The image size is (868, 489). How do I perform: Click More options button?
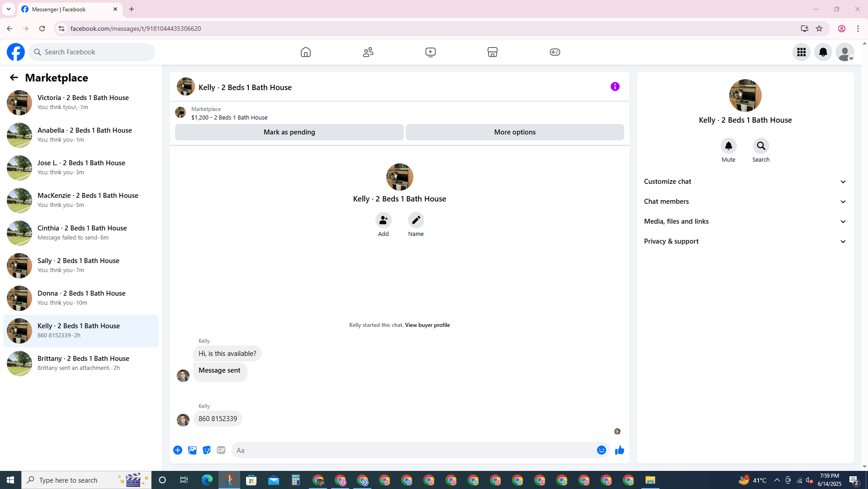click(515, 132)
